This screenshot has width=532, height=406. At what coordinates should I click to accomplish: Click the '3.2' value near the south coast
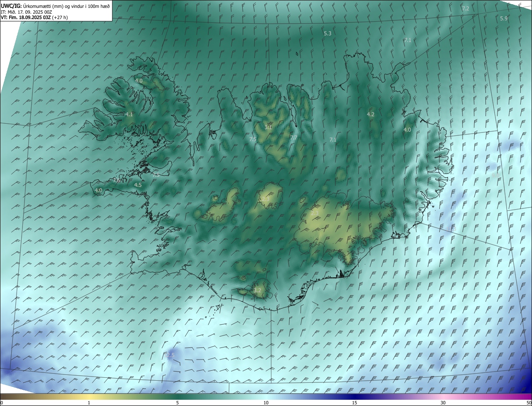tap(257, 290)
